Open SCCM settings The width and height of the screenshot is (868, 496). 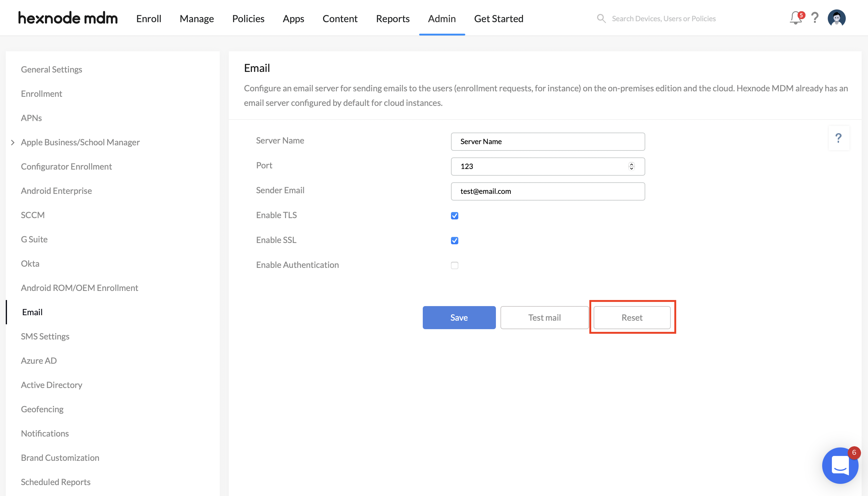tap(32, 215)
